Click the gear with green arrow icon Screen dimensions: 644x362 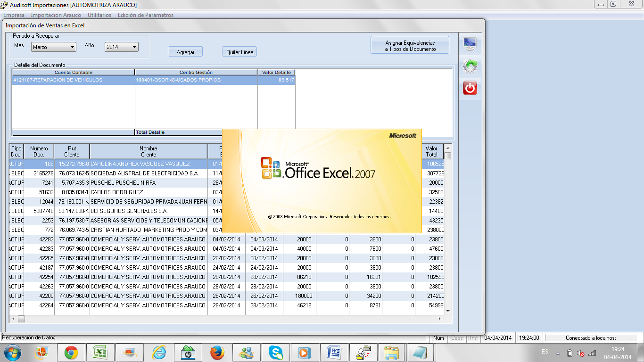pyautogui.click(x=470, y=66)
